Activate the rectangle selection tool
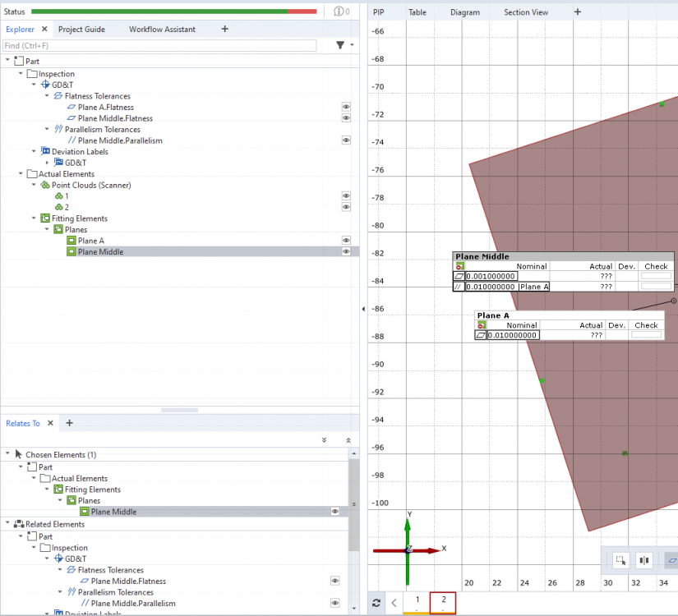This screenshot has height=616, width=678. (x=620, y=560)
